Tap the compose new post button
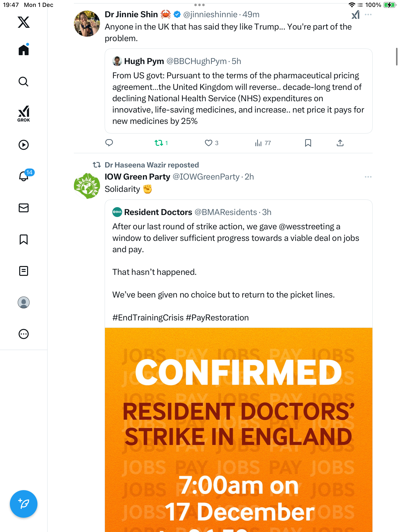 (x=24, y=504)
